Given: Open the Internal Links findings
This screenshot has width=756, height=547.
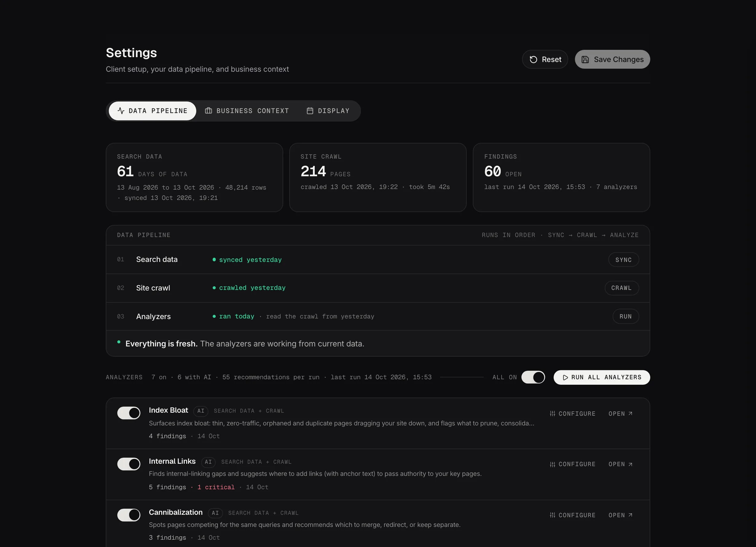Looking at the screenshot, I should coord(620,464).
